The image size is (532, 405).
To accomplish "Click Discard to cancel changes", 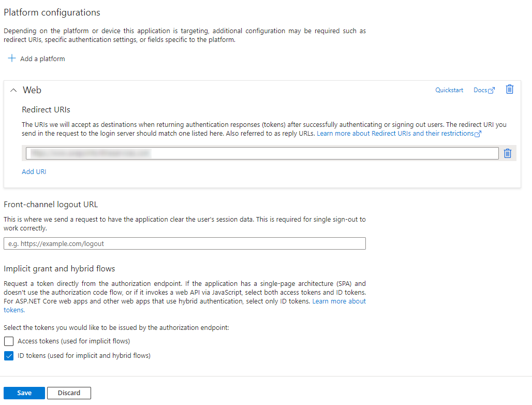I will 69,393.
